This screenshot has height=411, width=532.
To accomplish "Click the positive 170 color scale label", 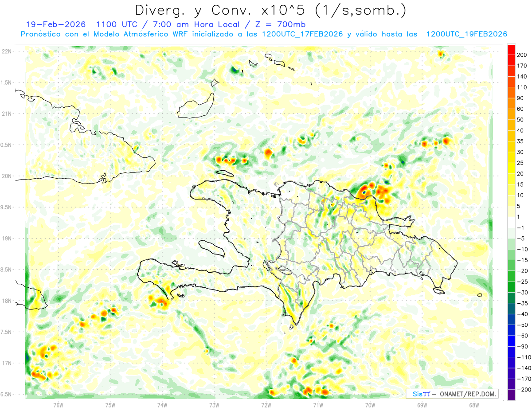I will [x=522, y=66].
